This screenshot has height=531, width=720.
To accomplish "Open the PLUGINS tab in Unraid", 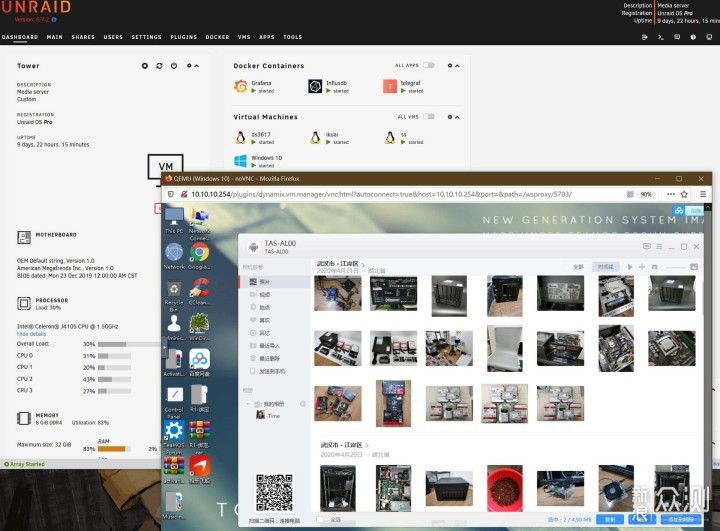I will pyautogui.click(x=184, y=37).
